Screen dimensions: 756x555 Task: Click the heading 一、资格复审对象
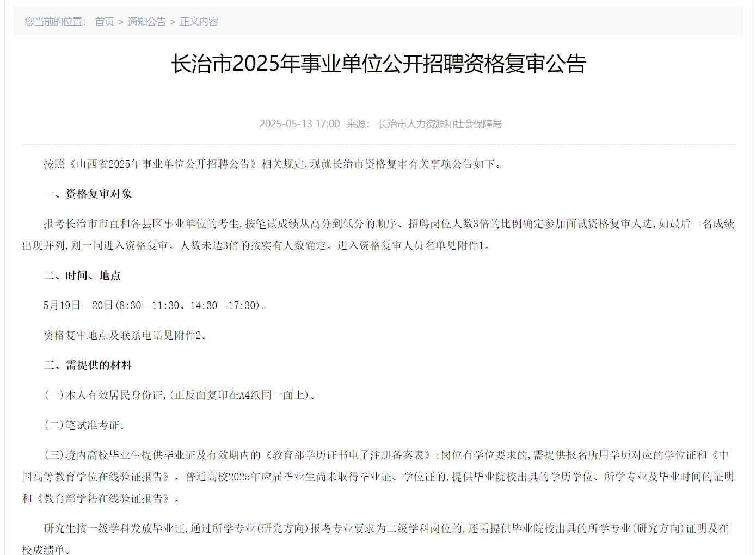tap(88, 194)
